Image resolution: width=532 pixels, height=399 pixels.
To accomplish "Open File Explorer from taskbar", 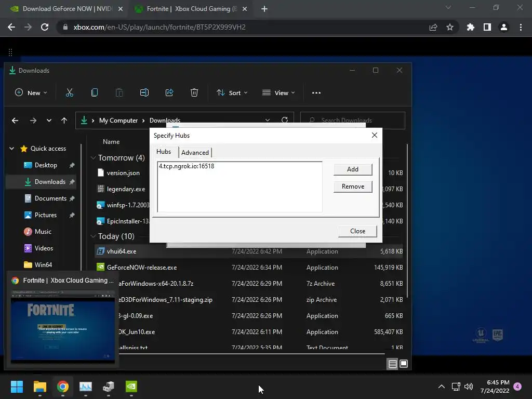I will click(x=39, y=387).
